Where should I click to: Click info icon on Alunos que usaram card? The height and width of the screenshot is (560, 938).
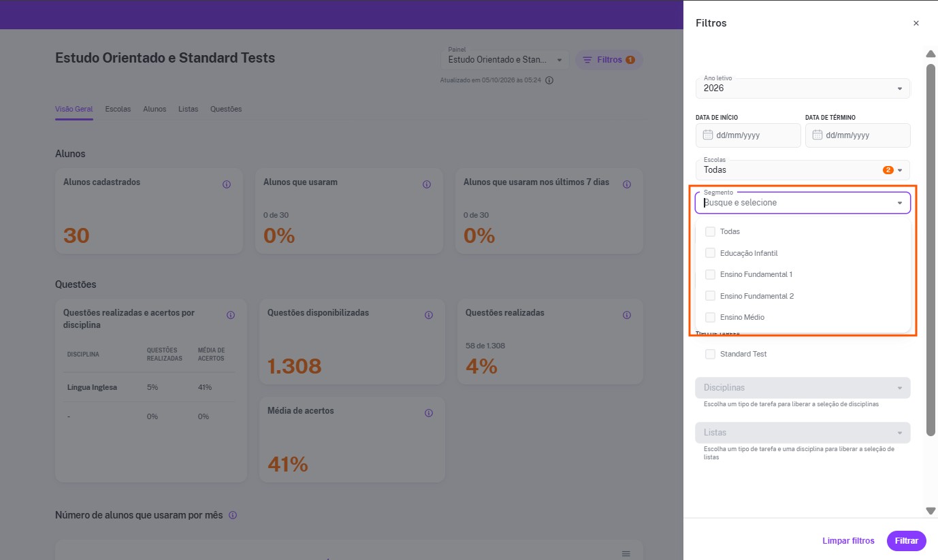[427, 184]
